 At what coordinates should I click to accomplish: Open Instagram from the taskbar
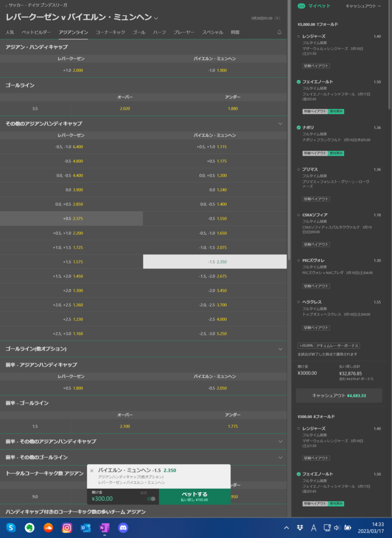(x=67, y=527)
